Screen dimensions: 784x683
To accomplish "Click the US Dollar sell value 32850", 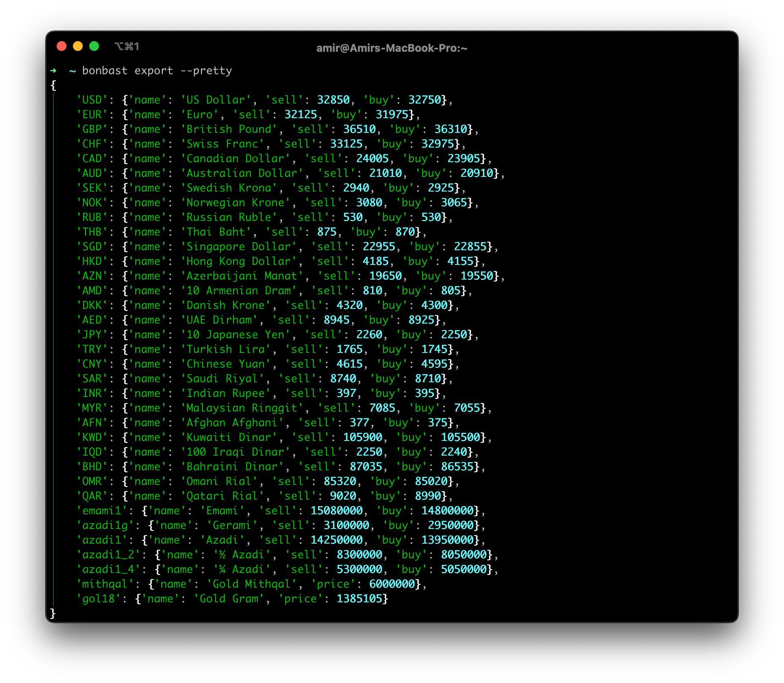I will pyautogui.click(x=333, y=100).
